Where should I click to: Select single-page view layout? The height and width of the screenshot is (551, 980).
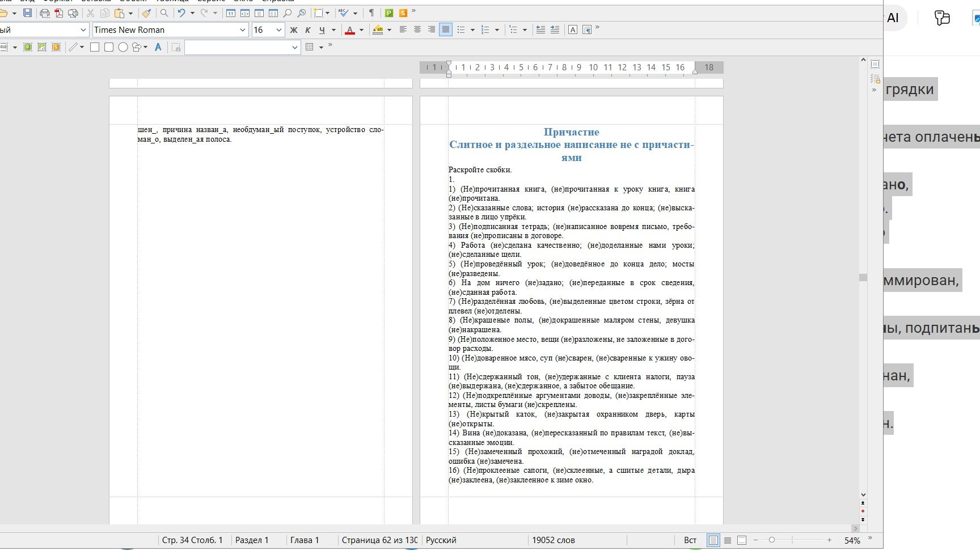(x=713, y=540)
